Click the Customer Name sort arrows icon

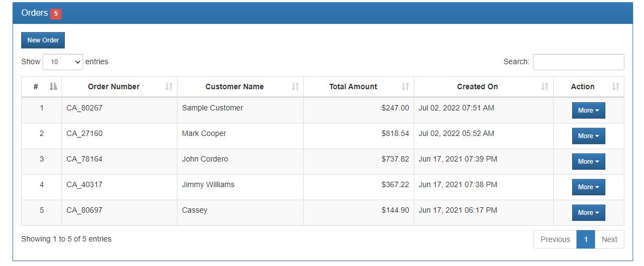(x=295, y=86)
